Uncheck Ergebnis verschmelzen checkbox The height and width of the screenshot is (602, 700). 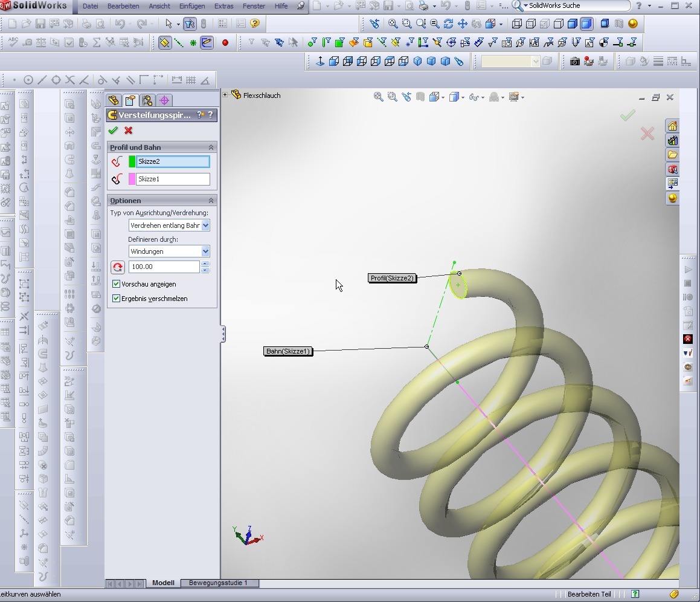[116, 299]
